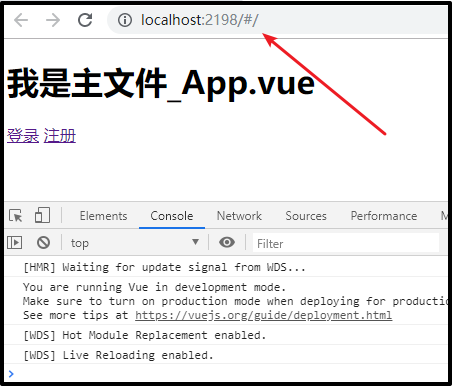Viewport: 452px width, 390px height.
Task: Click the browser back arrow
Action: pyautogui.click(x=21, y=20)
